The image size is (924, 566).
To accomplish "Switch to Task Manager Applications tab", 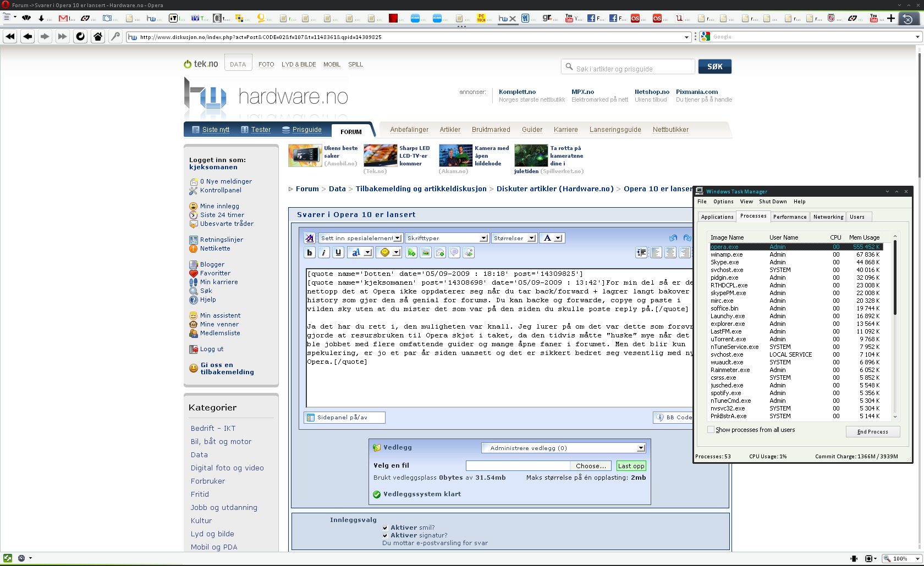I will (x=717, y=217).
